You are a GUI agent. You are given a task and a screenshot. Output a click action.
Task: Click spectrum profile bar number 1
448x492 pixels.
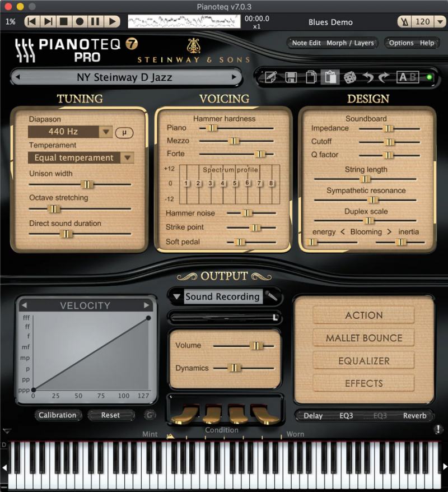(x=186, y=183)
